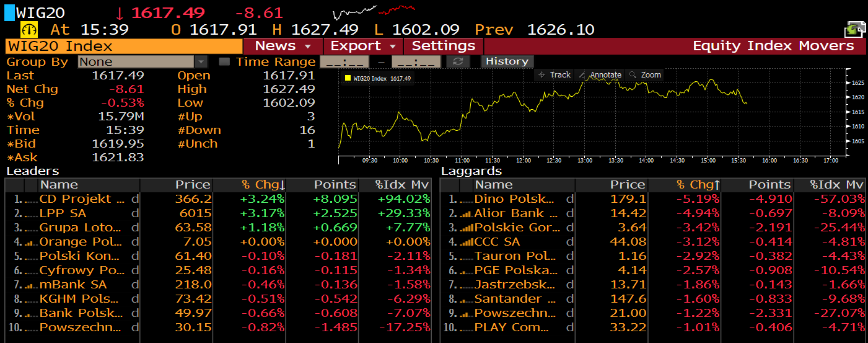Click the Net Chg value -8.61 in the summary
The width and height of the screenshot is (868, 343).
126,89
